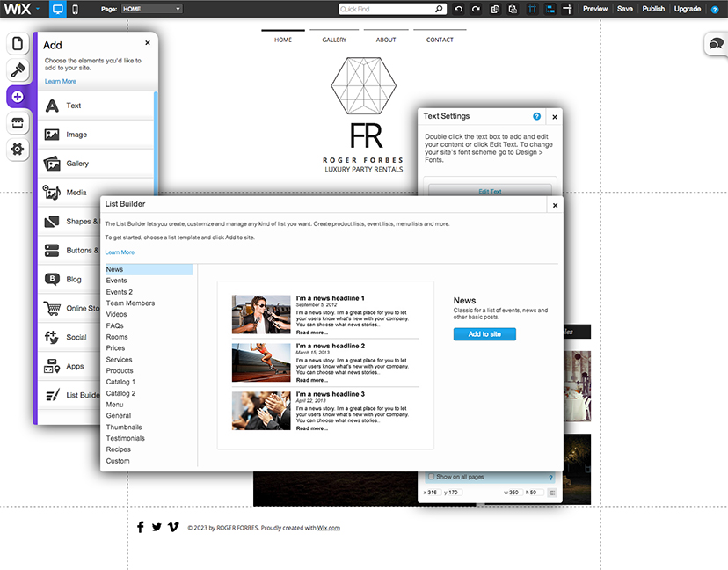The width and height of the screenshot is (728, 570).
Task: Choose the Testimonials list template
Action: click(x=125, y=438)
